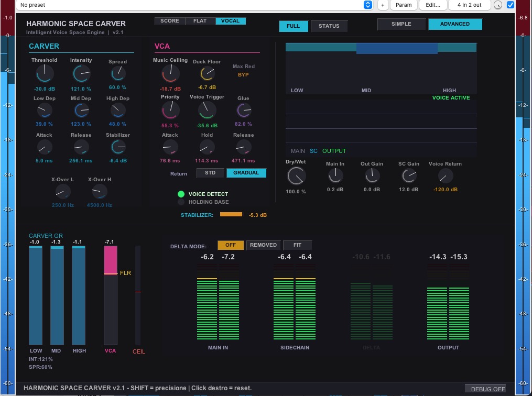The width and height of the screenshot is (532, 396).
Task: Switch to the STATUS view tab
Action: pos(329,26)
